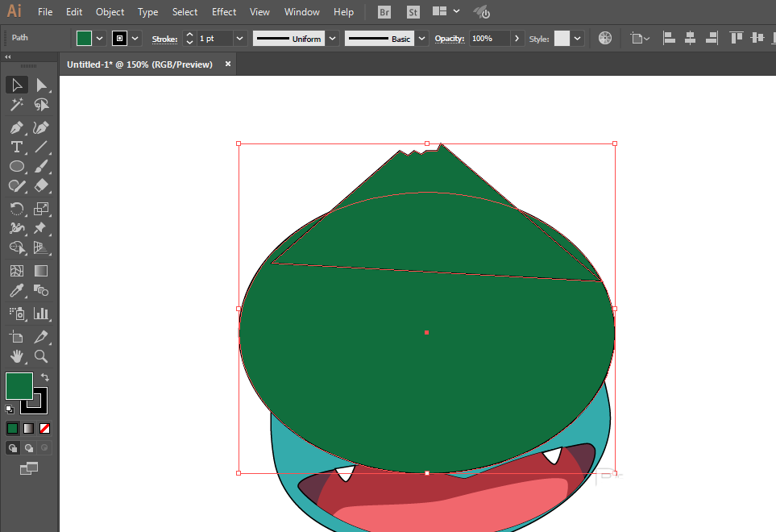Choose the Puppet Warp pin tool
The width and height of the screenshot is (776, 532).
(41, 228)
